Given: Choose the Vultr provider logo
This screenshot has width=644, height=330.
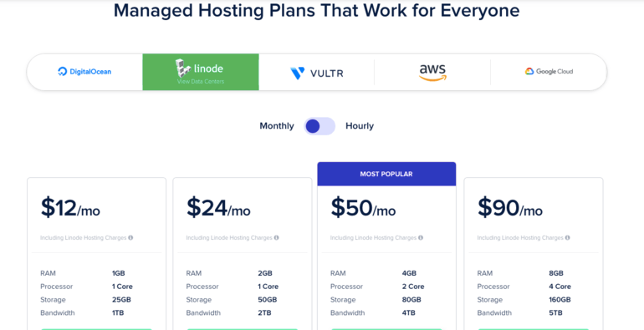Looking at the screenshot, I should [317, 73].
